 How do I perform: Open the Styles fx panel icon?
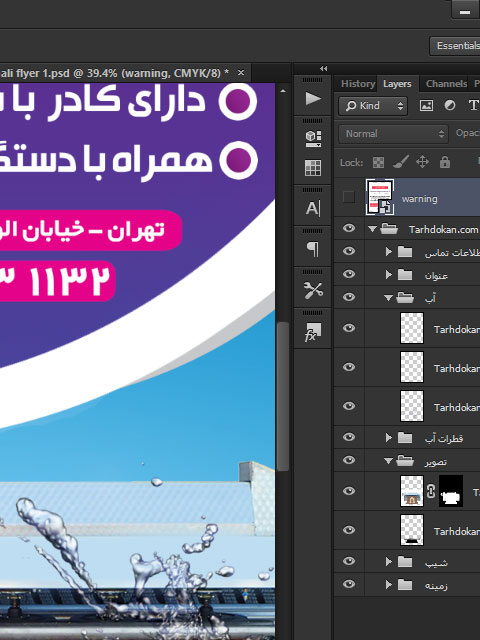[x=313, y=331]
